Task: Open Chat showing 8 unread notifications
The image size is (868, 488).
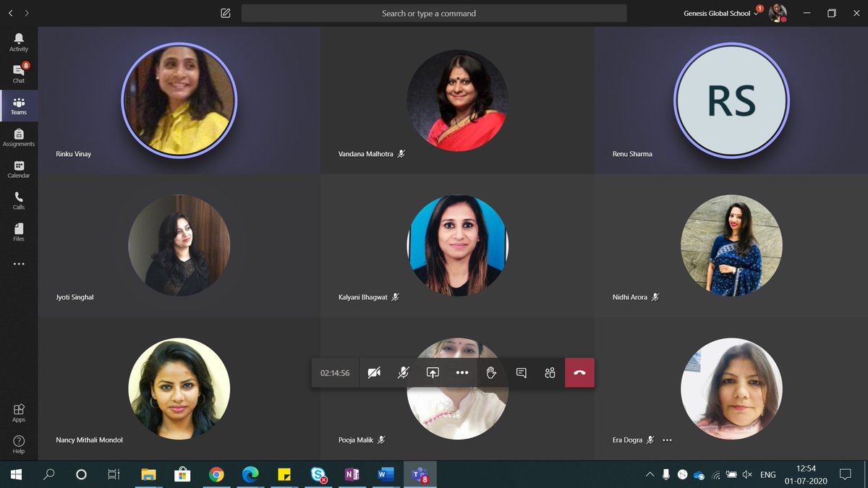Action: click(18, 73)
